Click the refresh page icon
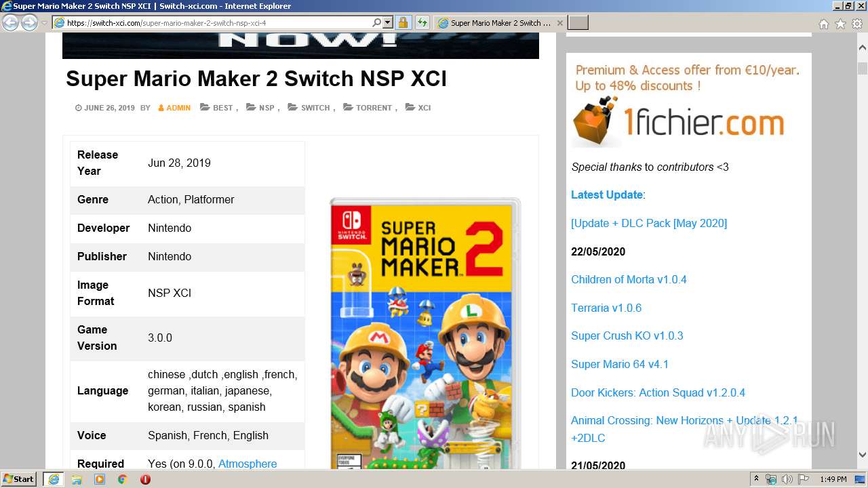Viewport: 868px width, 488px height. 422,22
